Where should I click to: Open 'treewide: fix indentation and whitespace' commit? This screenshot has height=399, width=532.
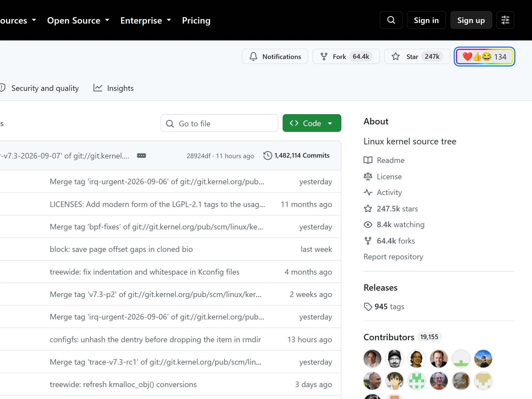145,272
